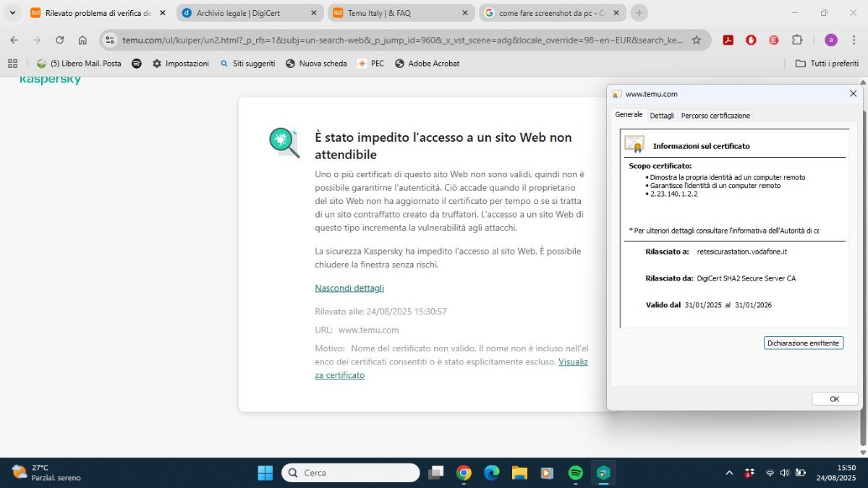Open the Chrome three-dot menu

(854, 40)
